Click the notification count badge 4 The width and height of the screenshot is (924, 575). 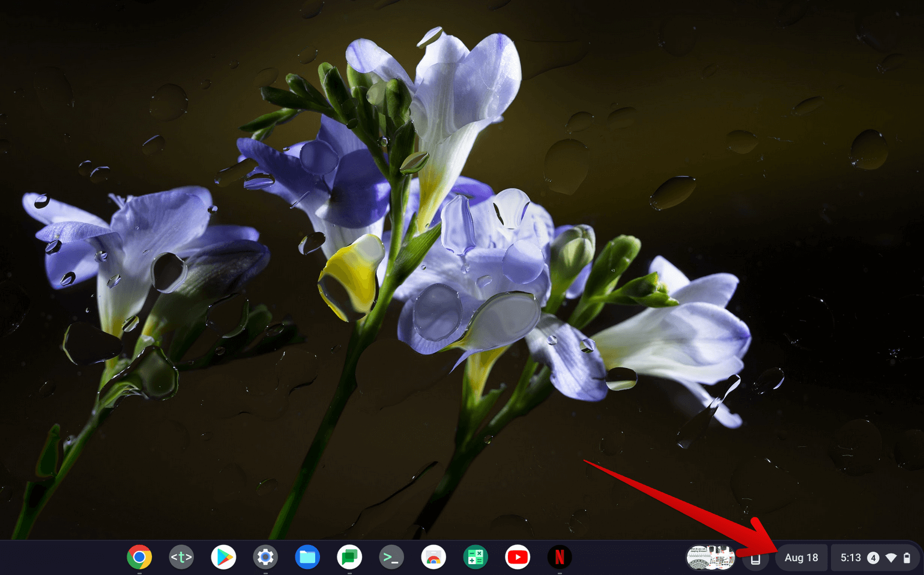[873, 558]
